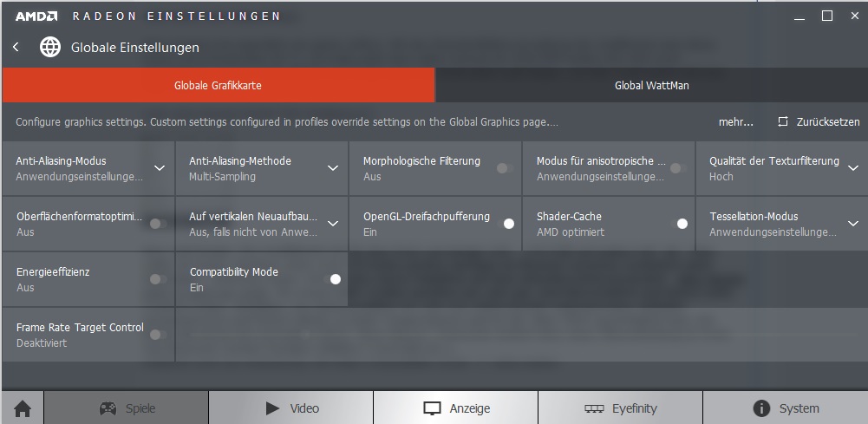Click the Radeon Einstellungen title text
Viewport: 868px width, 424px height.
point(177,16)
